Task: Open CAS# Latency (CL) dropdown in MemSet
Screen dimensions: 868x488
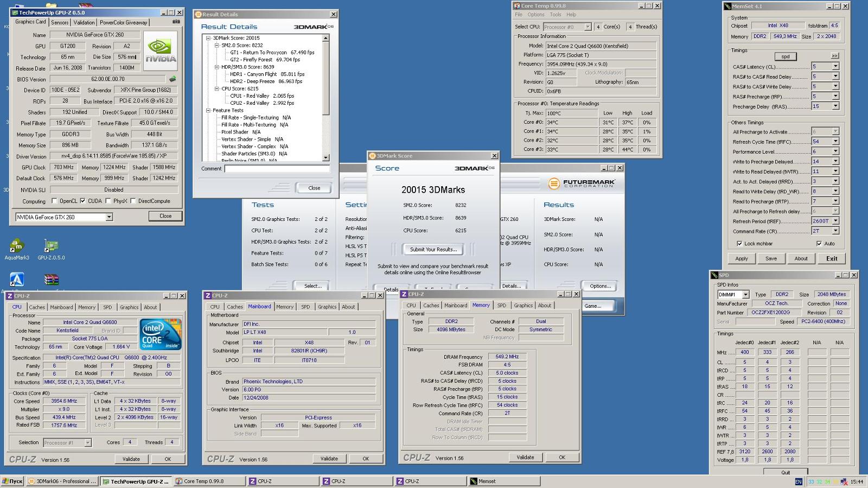Action: (x=835, y=66)
